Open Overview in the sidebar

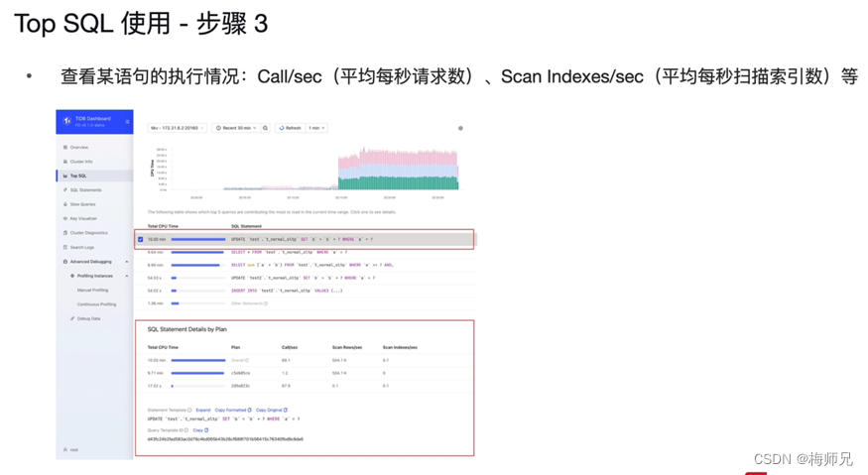click(79, 148)
